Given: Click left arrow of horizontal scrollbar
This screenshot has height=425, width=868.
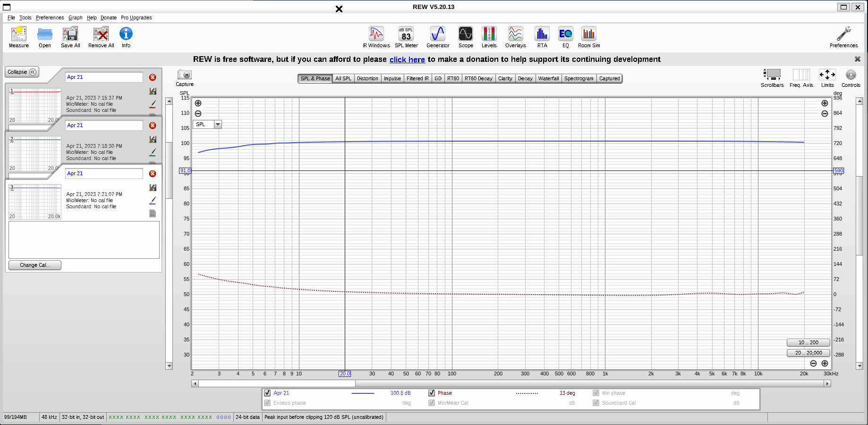Looking at the screenshot, I should [x=195, y=383].
